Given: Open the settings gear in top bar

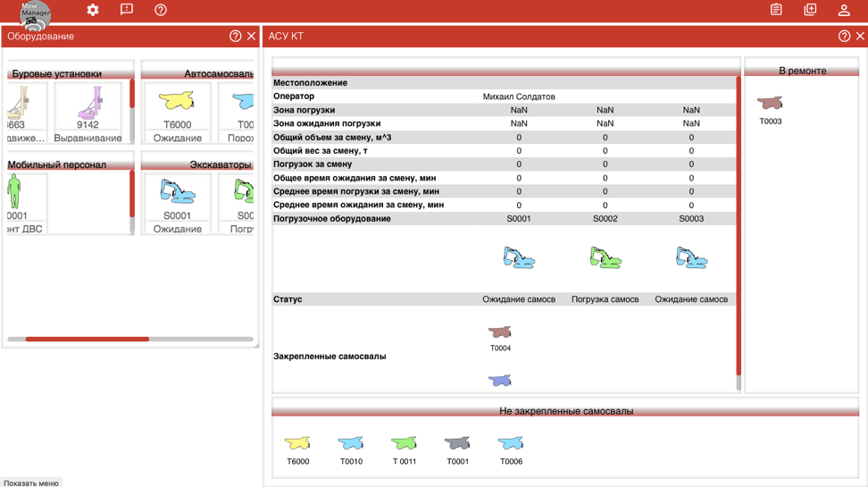Looking at the screenshot, I should coord(93,10).
